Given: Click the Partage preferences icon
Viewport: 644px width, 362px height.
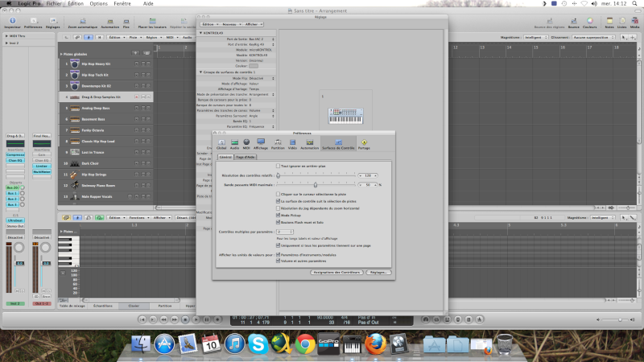Looking at the screenshot, I should [364, 143].
